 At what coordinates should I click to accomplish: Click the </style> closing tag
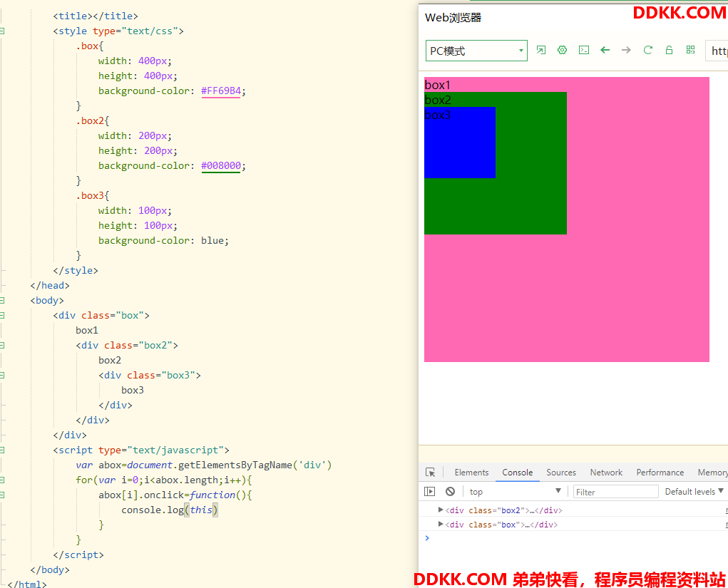click(76, 271)
